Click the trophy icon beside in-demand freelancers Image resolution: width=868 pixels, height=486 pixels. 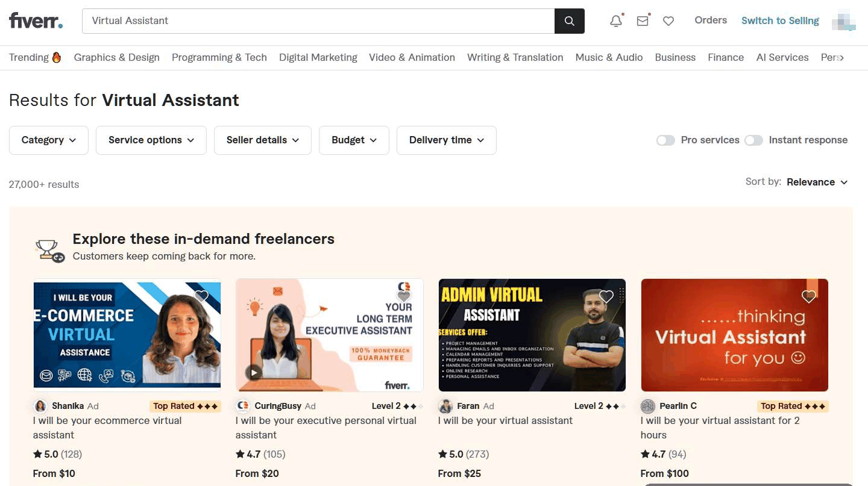[x=49, y=251]
